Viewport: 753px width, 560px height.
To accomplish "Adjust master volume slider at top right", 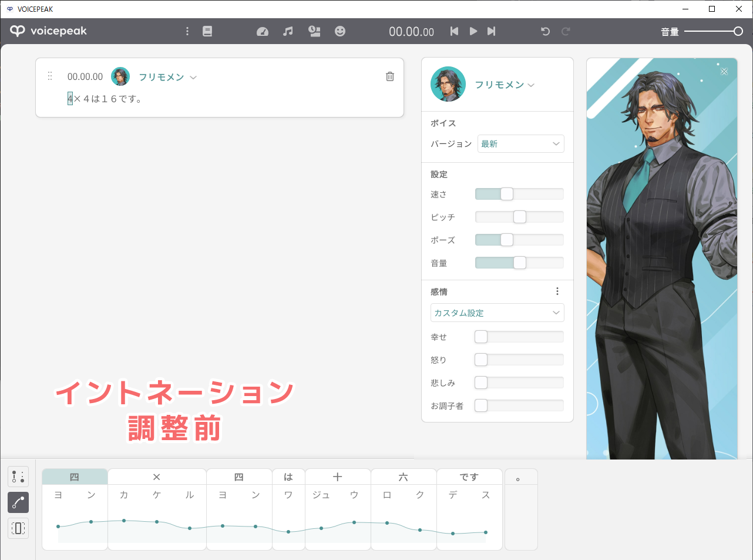I will click(x=714, y=31).
